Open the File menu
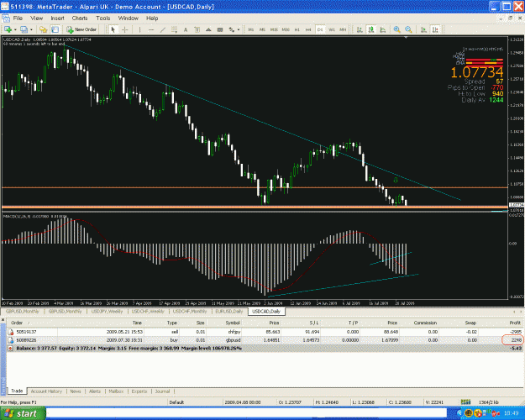The width and height of the screenshot is (525, 420). (x=18, y=18)
